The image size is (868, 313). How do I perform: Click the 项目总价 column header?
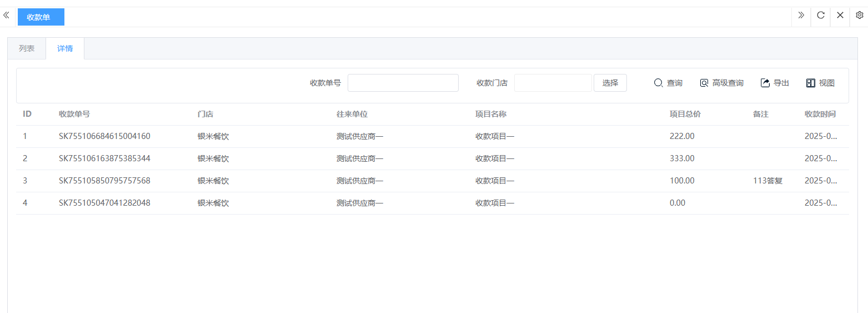click(685, 114)
